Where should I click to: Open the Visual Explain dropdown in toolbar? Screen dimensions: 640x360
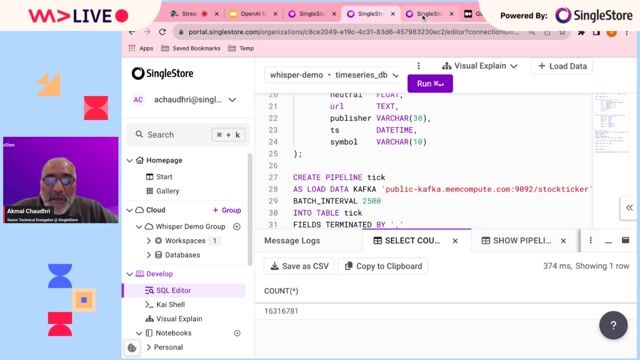pyautogui.click(x=480, y=66)
